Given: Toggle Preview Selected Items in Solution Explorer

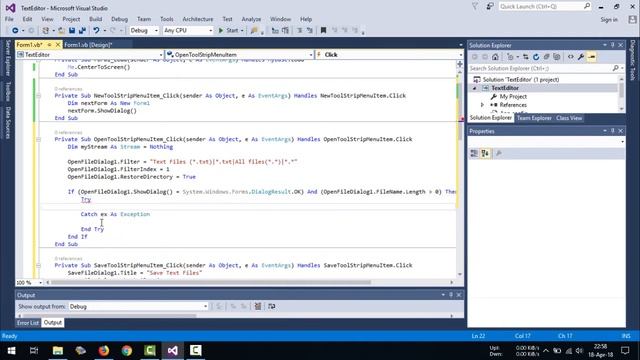Looking at the screenshot, I should [591, 57].
